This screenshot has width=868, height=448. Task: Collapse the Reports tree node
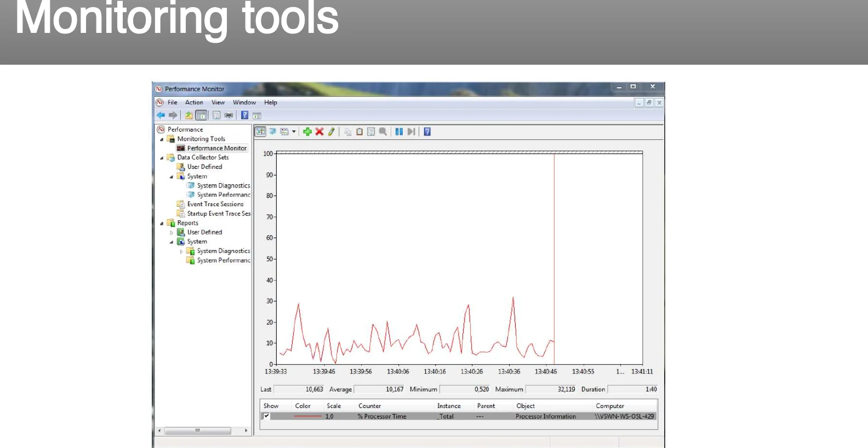pyautogui.click(x=162, y=223)
